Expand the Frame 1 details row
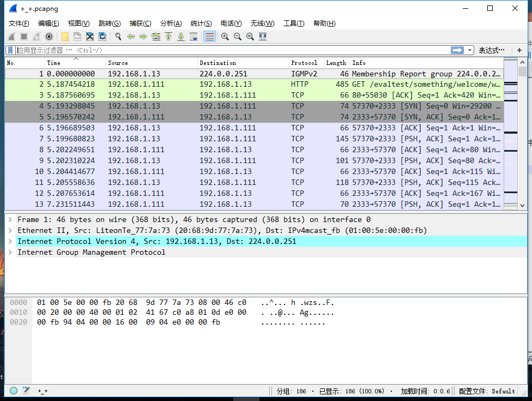 (x=10, y=220)
